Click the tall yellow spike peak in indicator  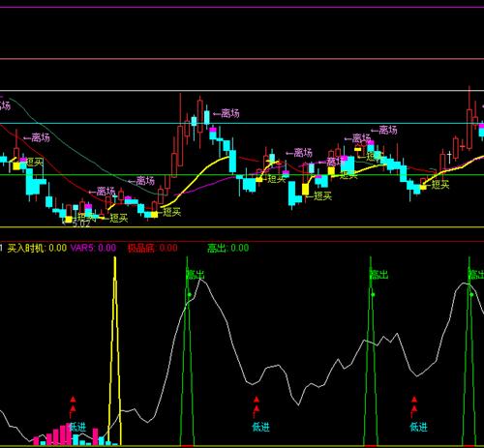(115, 258)
